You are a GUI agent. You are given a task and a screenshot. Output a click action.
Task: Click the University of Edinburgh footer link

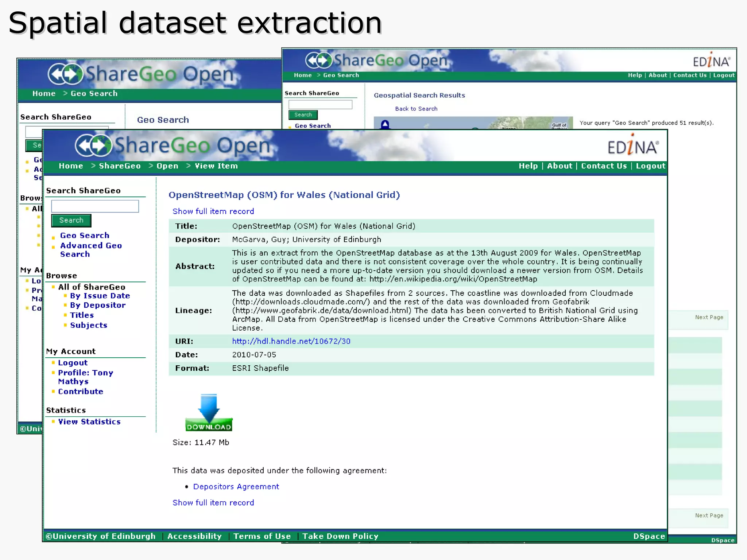(101, 536)
